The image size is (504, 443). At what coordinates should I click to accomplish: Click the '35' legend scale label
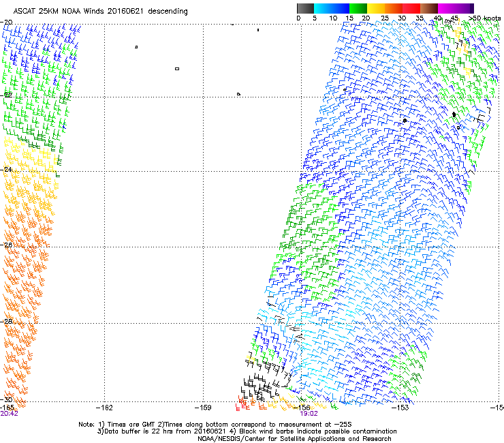coord(419,18)
